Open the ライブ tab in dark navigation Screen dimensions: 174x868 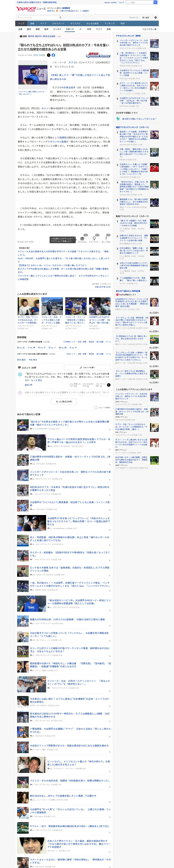pos(43,24)
